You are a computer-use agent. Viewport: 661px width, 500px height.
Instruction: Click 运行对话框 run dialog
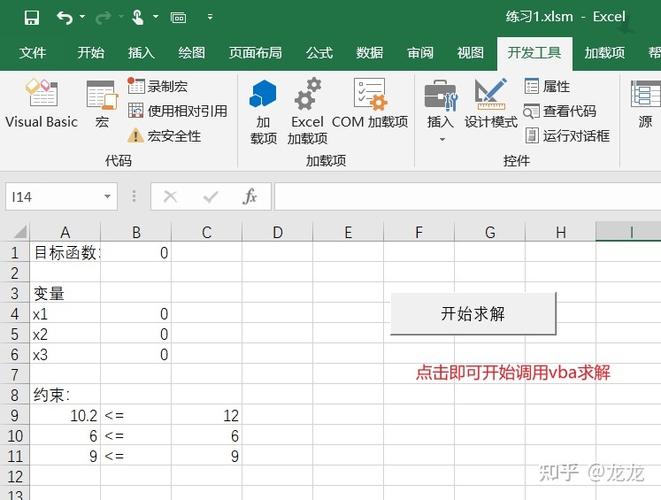pyautogui.click(x=567, y=136)
